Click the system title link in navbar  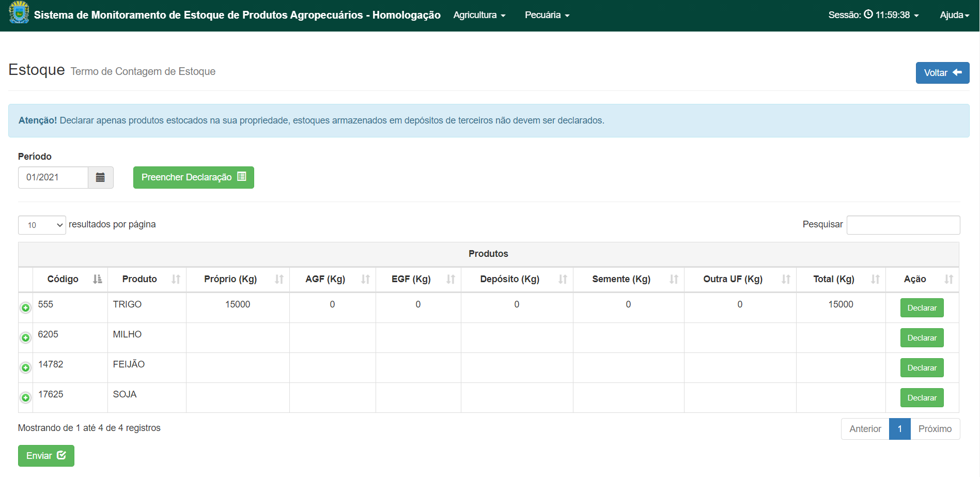(x=237, y=15)
